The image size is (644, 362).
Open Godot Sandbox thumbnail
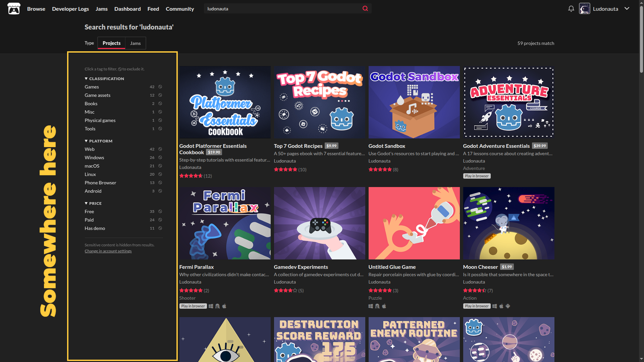click(x=414, y=102)
